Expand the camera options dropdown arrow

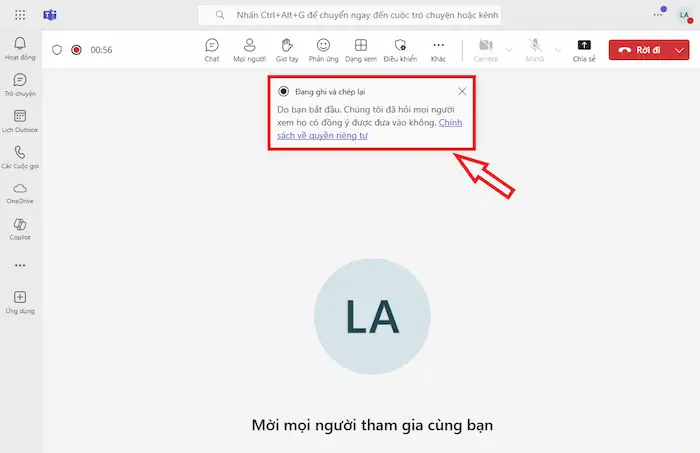pos(508,49)
